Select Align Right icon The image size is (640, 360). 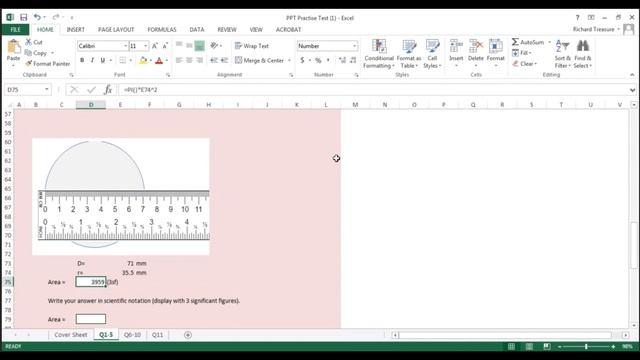click(200, 60)
